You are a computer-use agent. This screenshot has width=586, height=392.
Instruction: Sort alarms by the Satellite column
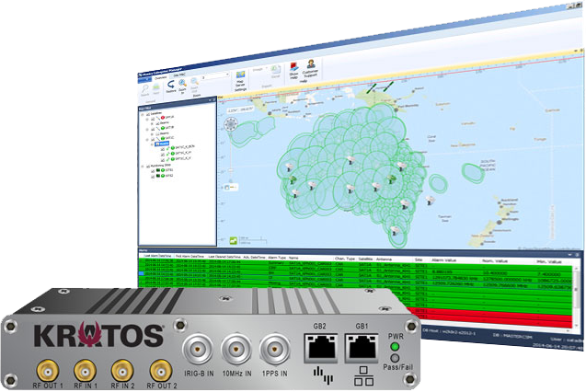point(365,259)
